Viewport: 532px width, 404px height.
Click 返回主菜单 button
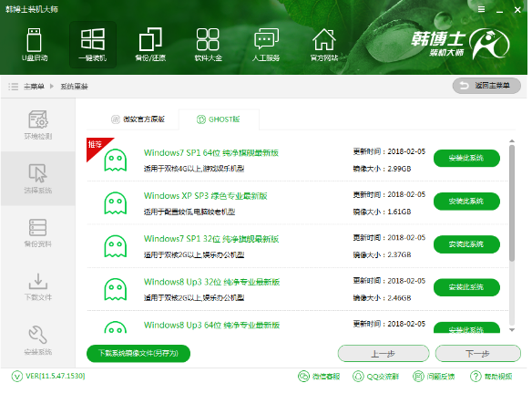pos(486,86)
